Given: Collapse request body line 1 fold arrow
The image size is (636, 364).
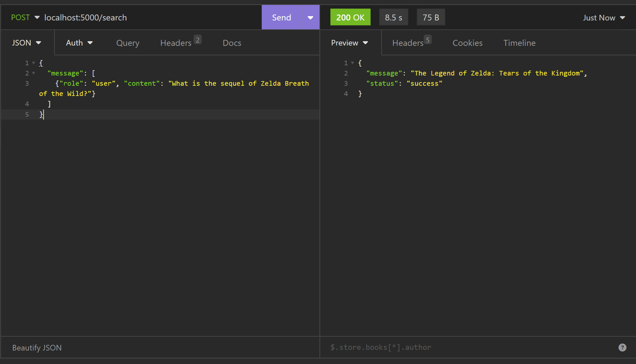Looking at the screenshot, I should (x=33, y=63).
